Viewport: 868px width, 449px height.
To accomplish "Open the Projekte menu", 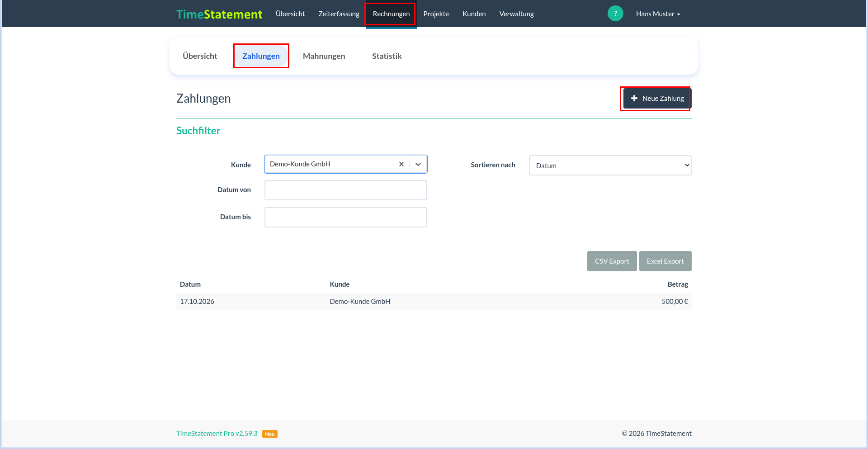I will pyautogui.click(x=436, y=14).
